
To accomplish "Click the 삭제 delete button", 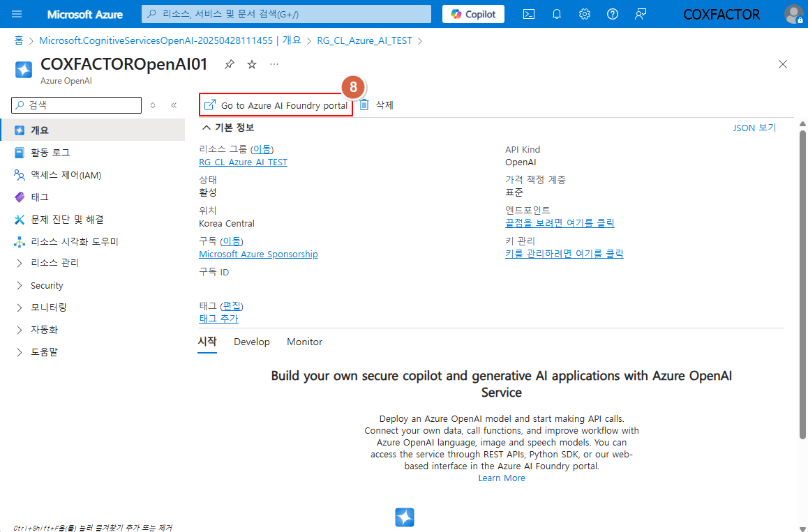I will point(376,105).
